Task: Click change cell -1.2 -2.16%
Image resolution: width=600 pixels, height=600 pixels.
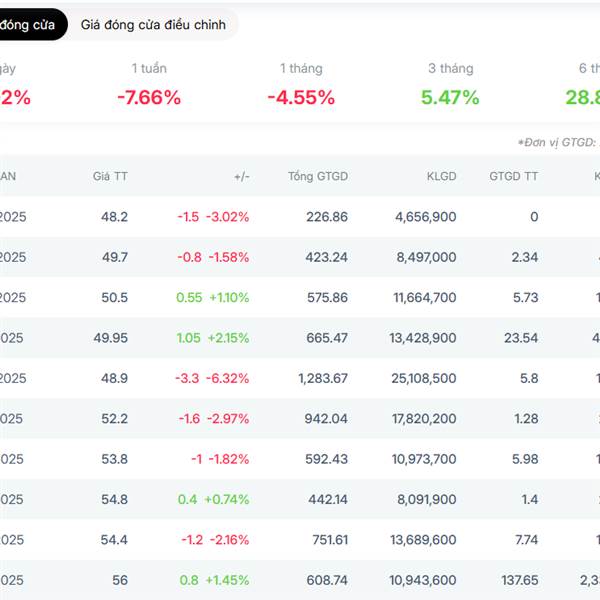Action: coord(215,540)
